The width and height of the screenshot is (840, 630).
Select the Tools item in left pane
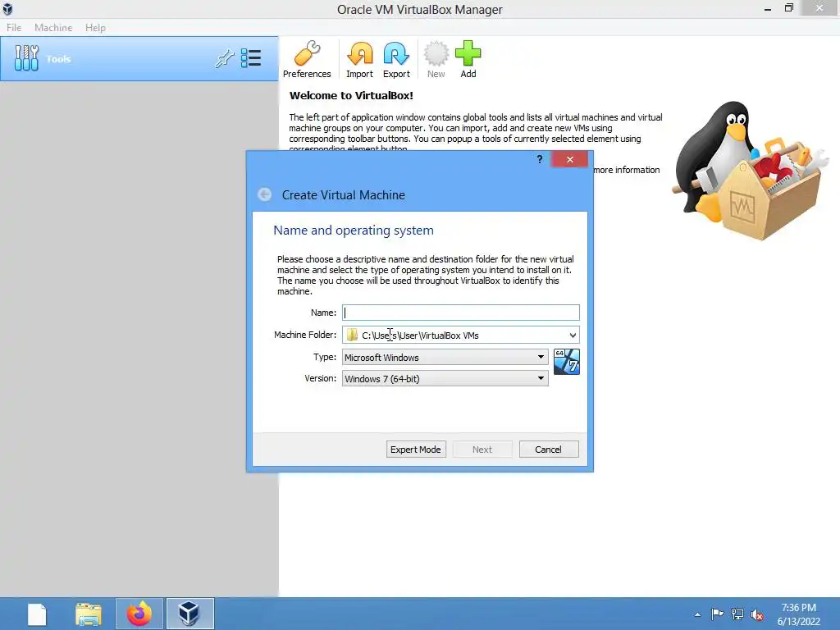[139, 59]
